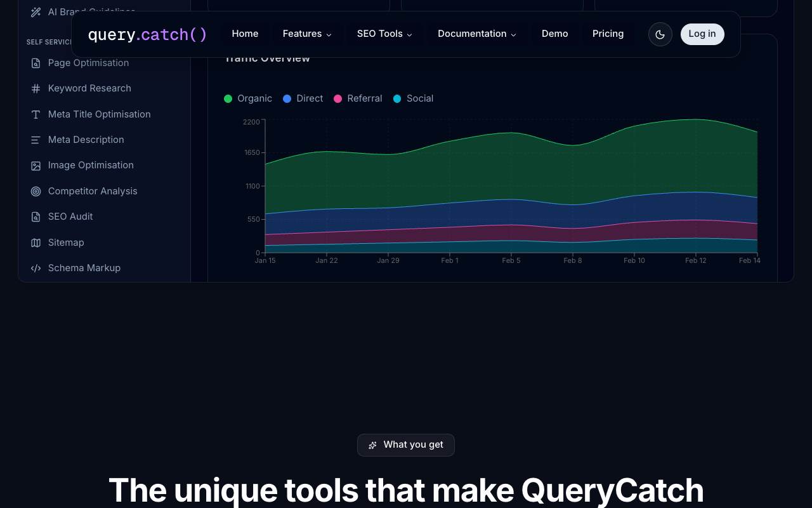812x508 pixels.
Task: Click the Meta Description lines icon
Action: [36, 140]
